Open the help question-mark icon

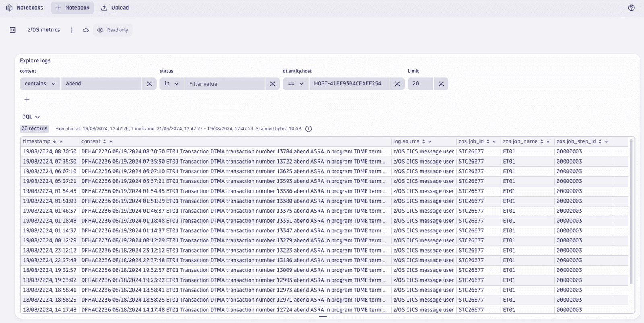coord(631,8)
